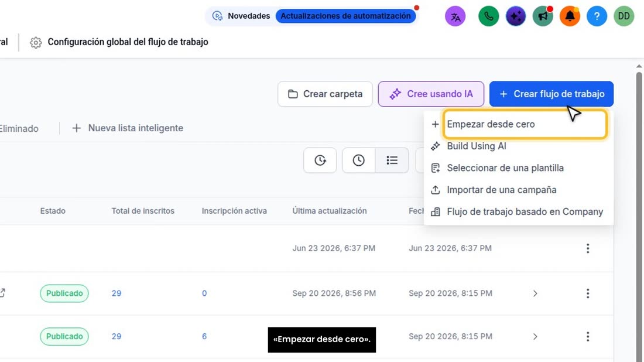Image resolution: width=644 pixels, height=362 pixels.
Task: Open the language translation icon
Action: (455, 16)
